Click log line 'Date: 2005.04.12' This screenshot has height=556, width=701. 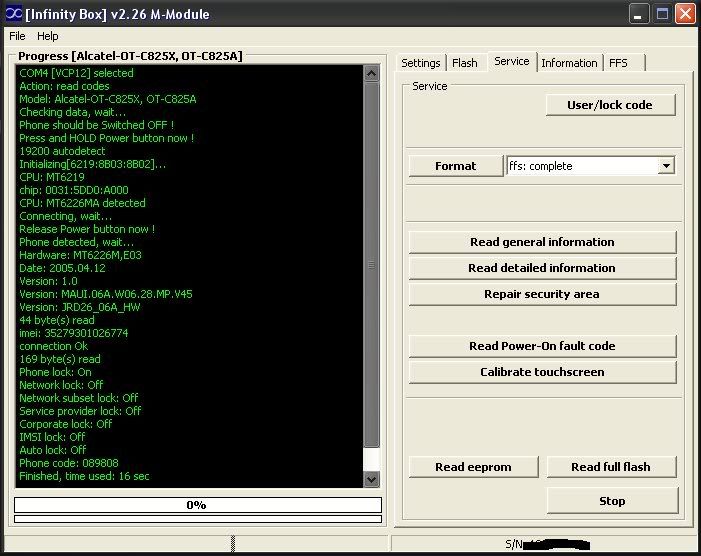62,268
